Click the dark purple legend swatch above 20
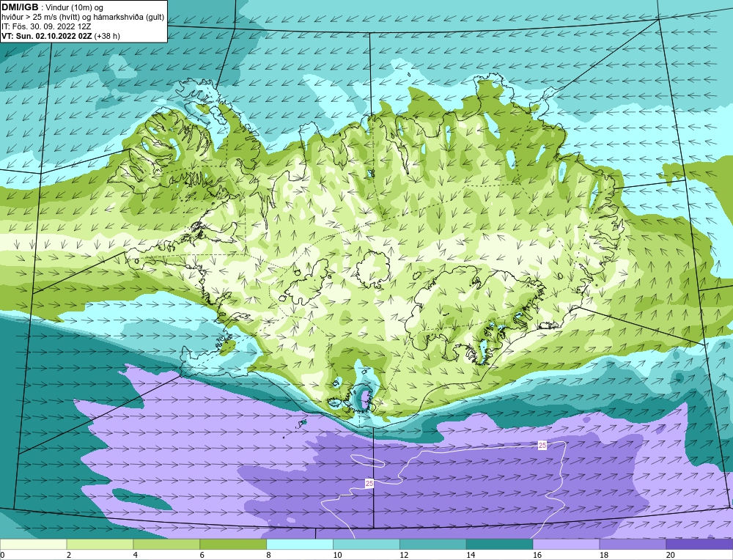 pos(699,544)
